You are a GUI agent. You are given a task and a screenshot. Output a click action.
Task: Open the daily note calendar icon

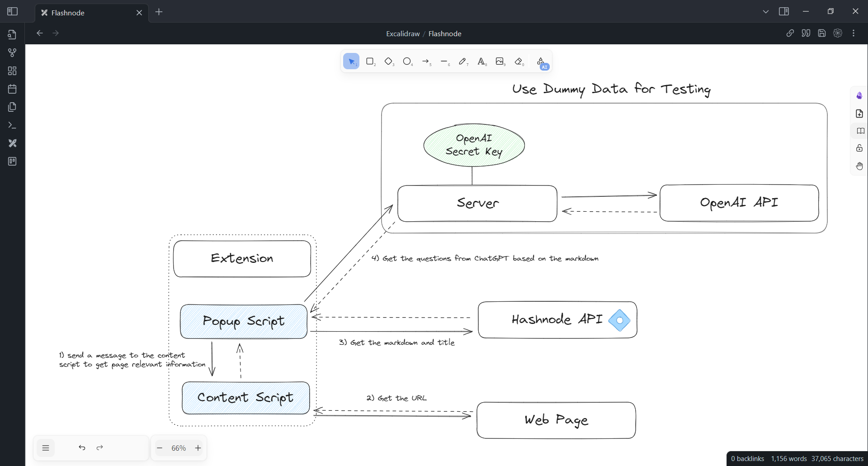12,89
